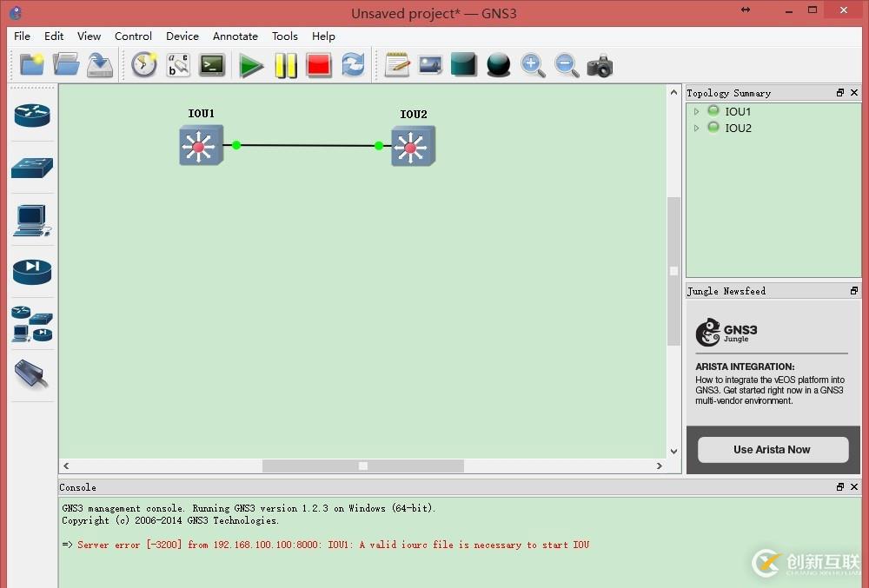Open console to all devices
The height and width of the screenshot is (588, 869).
point(212,65)
